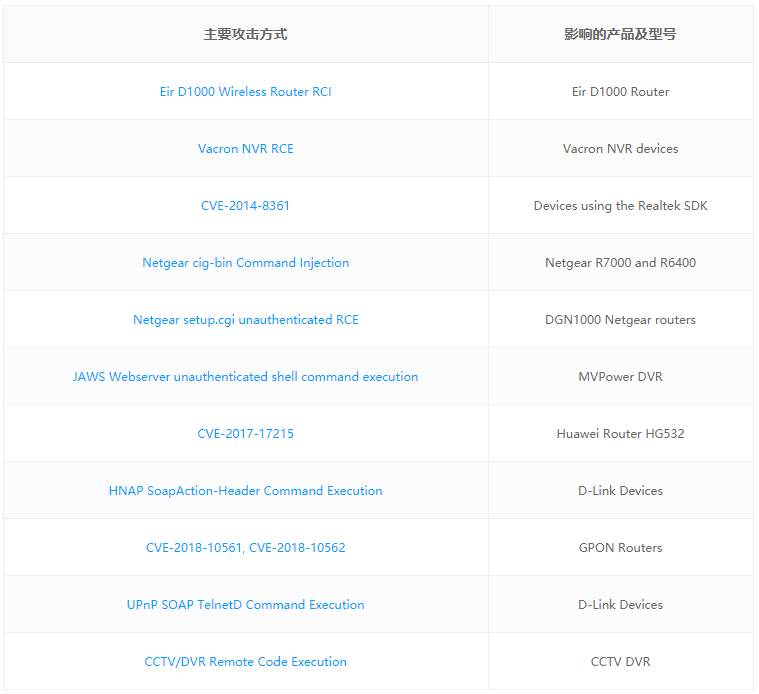The width and height of the screenshot is (759, 694).
Task: Select the Vacron NVR devices cell
Action: [621, 149]
